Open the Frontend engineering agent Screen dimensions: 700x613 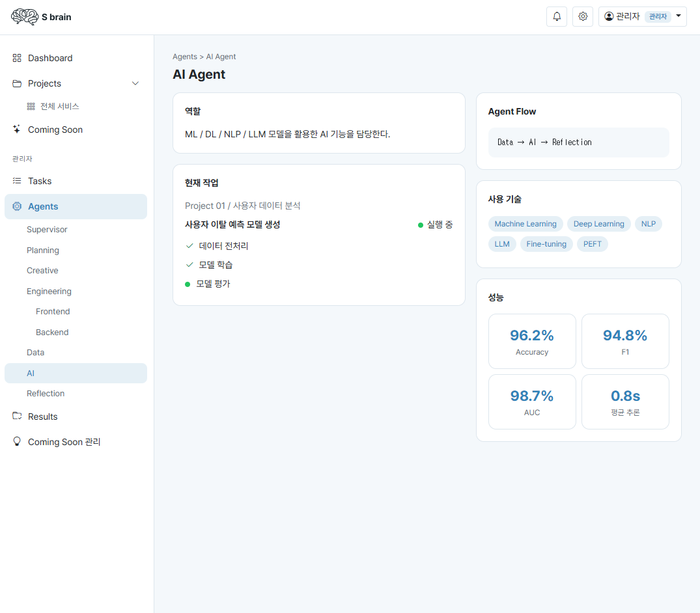53,312
